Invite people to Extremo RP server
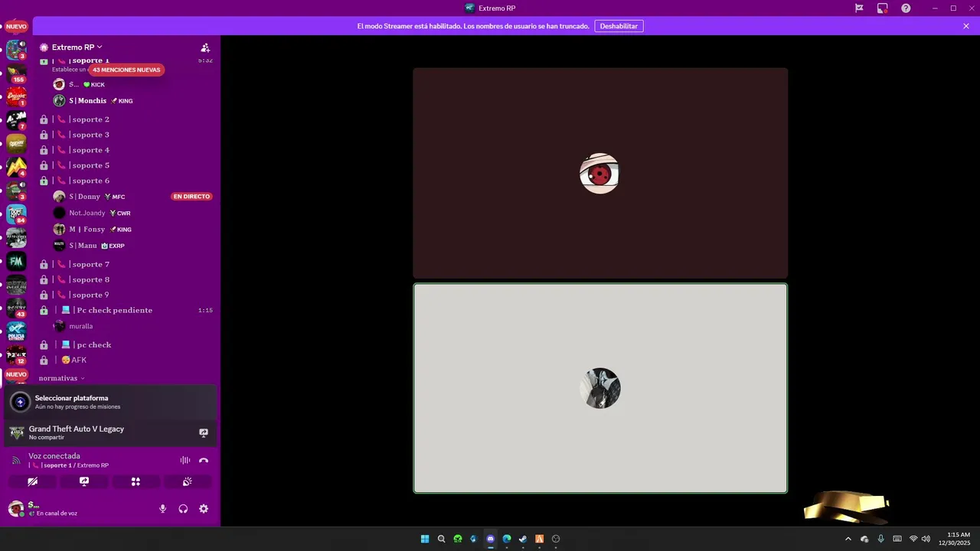 pyautogui.click(x=204, y=47)
